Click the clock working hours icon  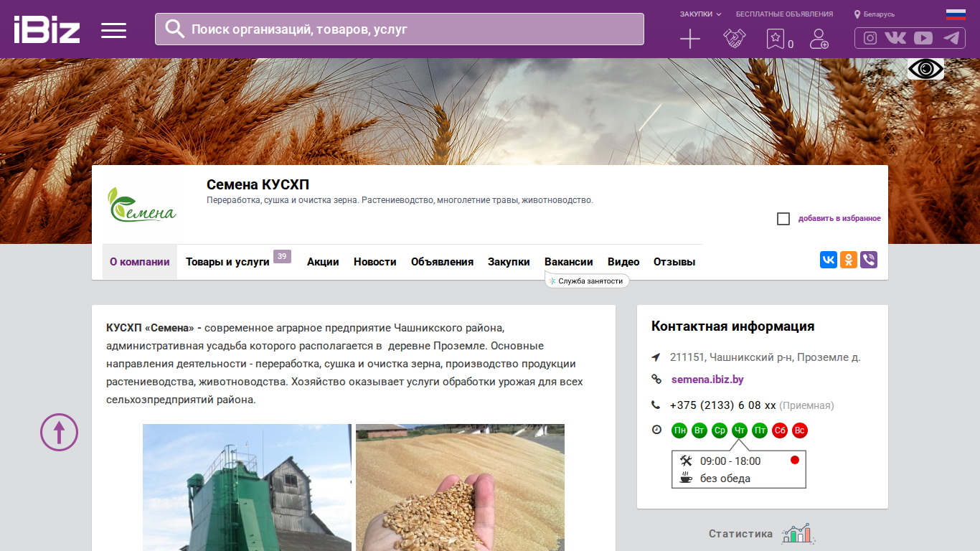(x=656, y=430)
